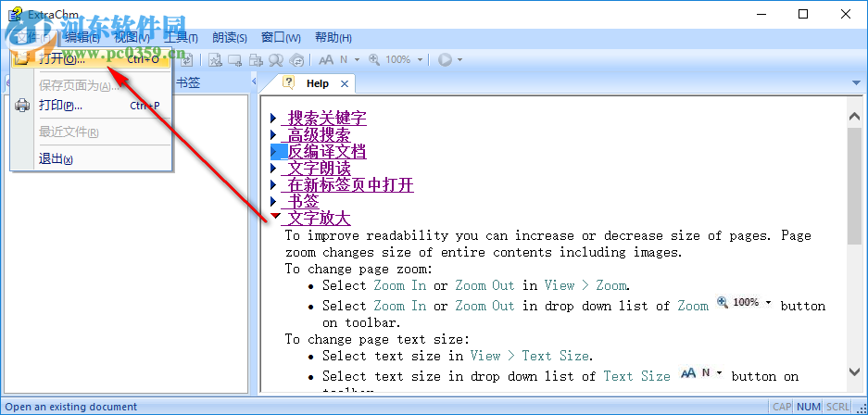Click the 'View > Zoom' link
The image size is (868, 415).
pyautogui.click(x=585, y=285)
